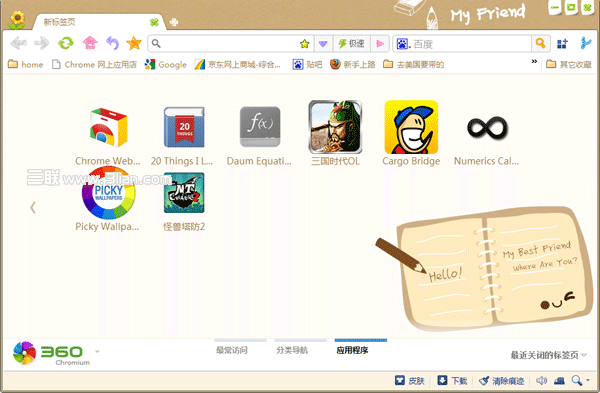Click into the address bar field

click(x=230, y=44)
